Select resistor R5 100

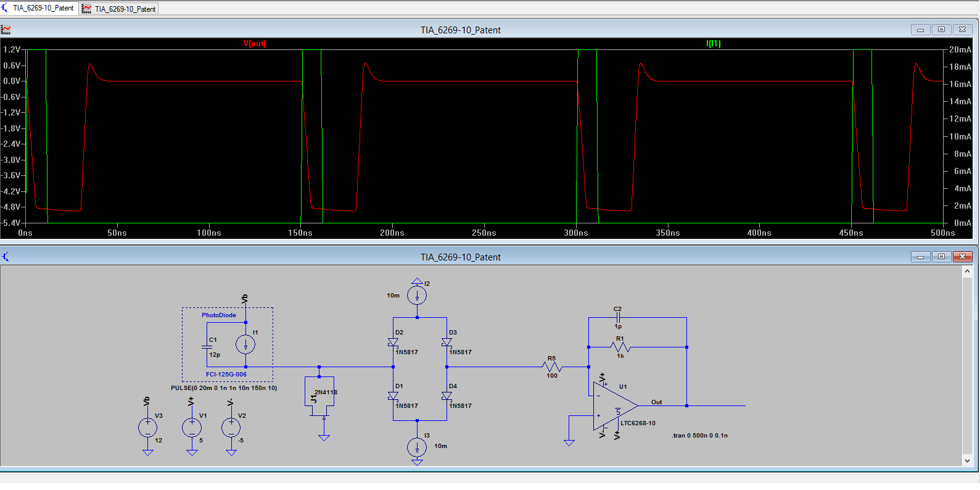click(552, 367)
